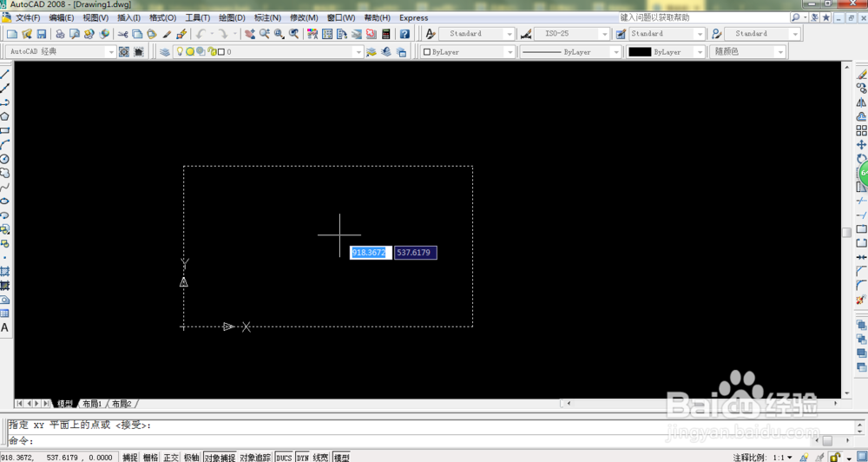Click the 模型 model space status button
The height and width of the screenshot is (462, 868).
coord(341,457)
